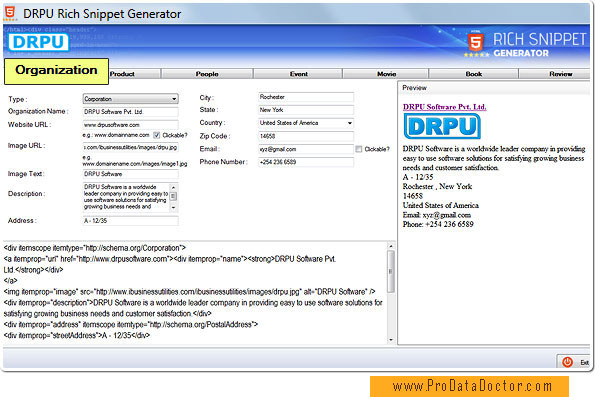This screenshot has width=595, height=397.
Task: Switch to the Book tab
Action: (x=474, y=74)
